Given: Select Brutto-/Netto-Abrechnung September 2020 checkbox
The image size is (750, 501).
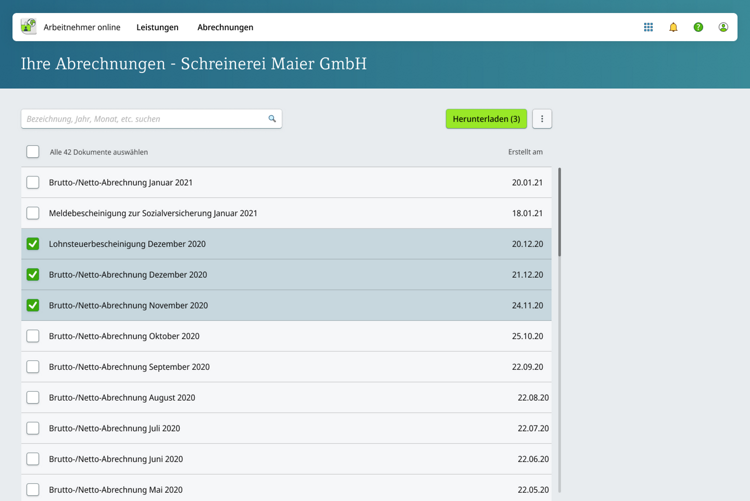Looking at the screenshot, I should 33,367.
